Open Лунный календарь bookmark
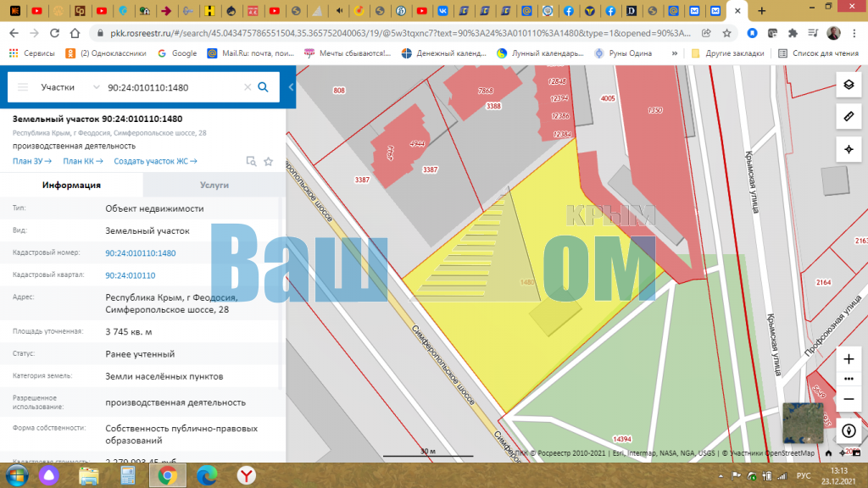This screenshot has width=868, height=488. coord(540,53)
